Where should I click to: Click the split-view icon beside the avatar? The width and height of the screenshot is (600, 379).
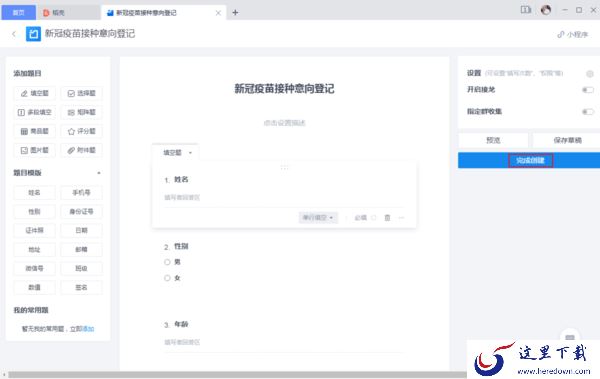pos(526,10)
